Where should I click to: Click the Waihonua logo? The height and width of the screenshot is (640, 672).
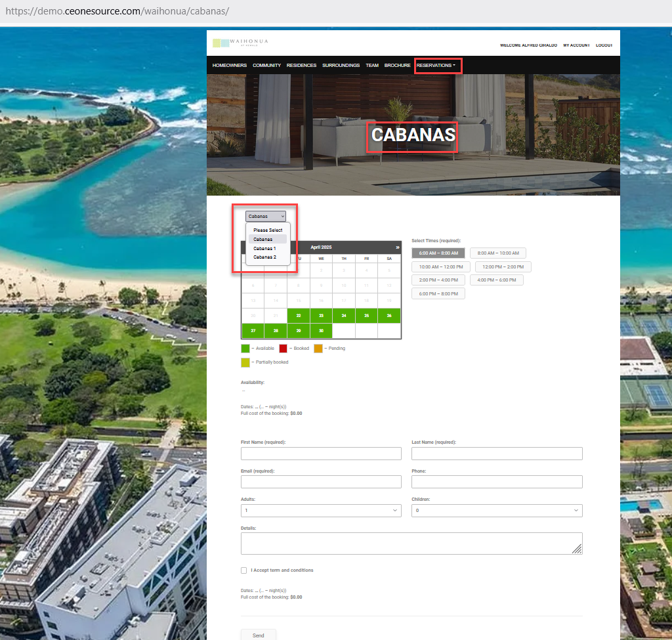click(240, 43)
